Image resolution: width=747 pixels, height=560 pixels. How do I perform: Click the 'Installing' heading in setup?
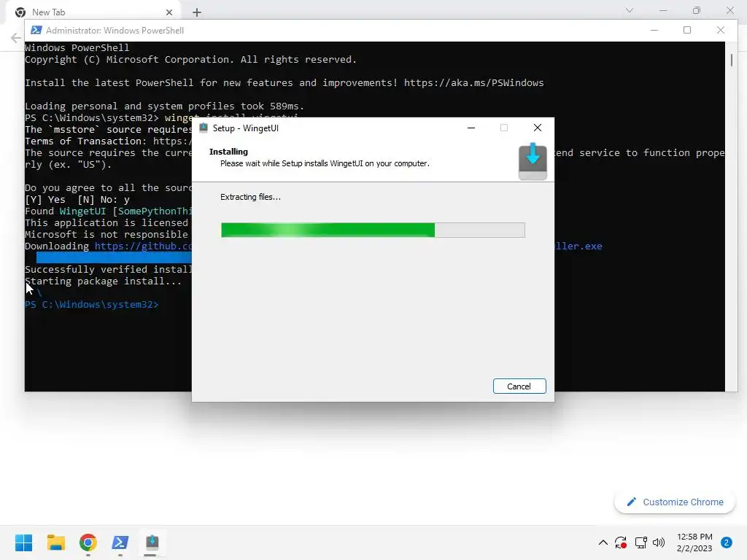pos(228,152)
